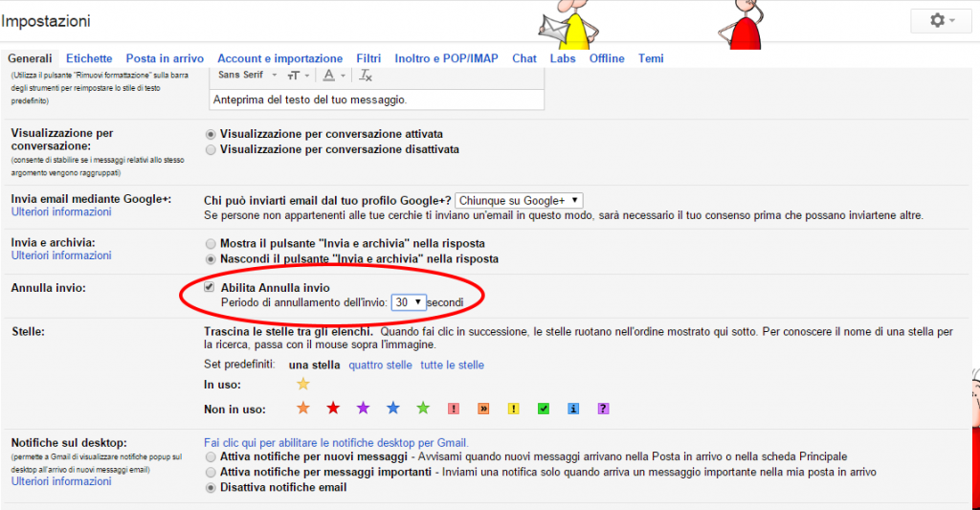Pick the orange double-arrow icon
The height and width of the screenshot is (510, 980).
point(483,409)
